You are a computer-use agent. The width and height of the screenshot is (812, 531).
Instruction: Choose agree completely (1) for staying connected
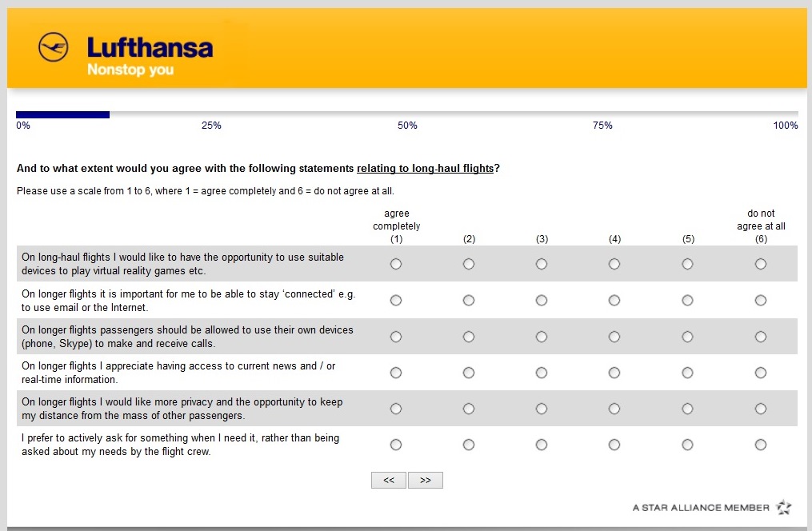pyautogui.click(x=396, y=301)
